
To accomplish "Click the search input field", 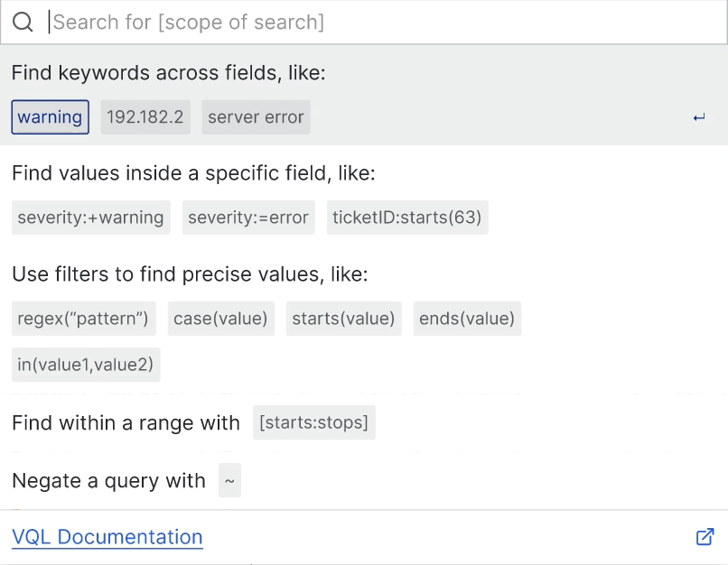I will [x=379, y=23].
